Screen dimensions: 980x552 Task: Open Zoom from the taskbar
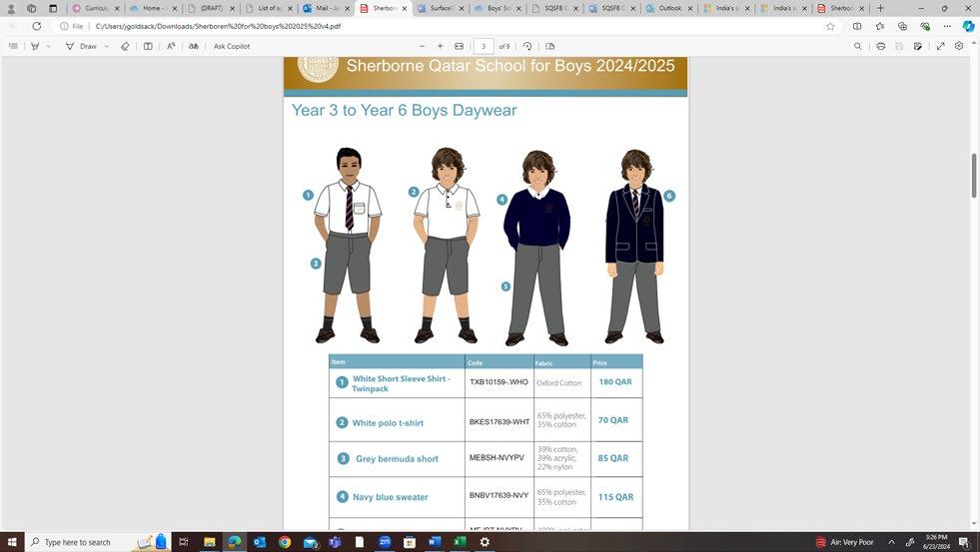pos(385,542)
